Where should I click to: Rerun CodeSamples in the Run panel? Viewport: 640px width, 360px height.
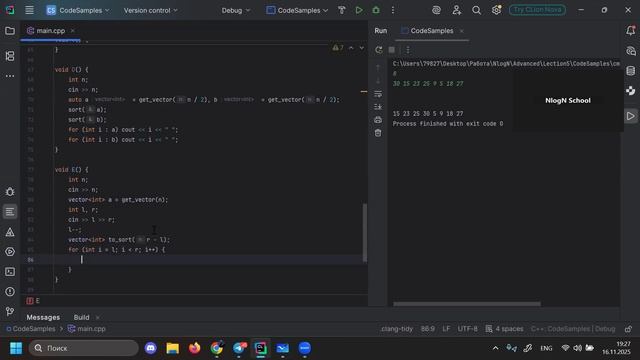[x=379, y=50]
